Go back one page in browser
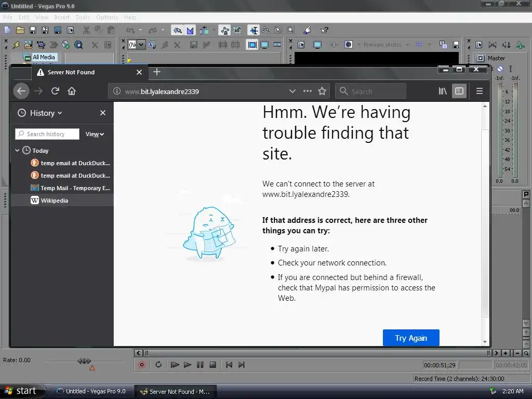 click(21, 91)
